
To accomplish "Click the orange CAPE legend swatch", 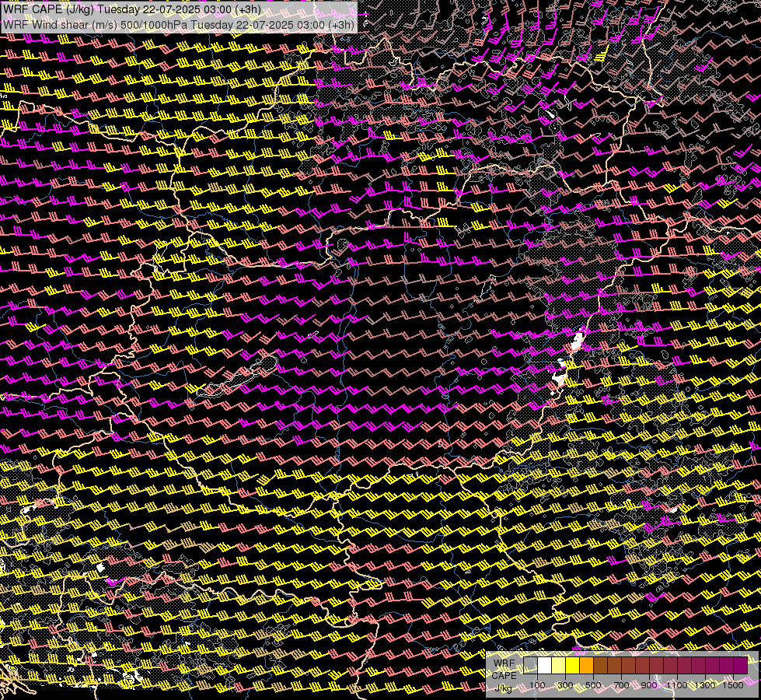I will 586,665.
